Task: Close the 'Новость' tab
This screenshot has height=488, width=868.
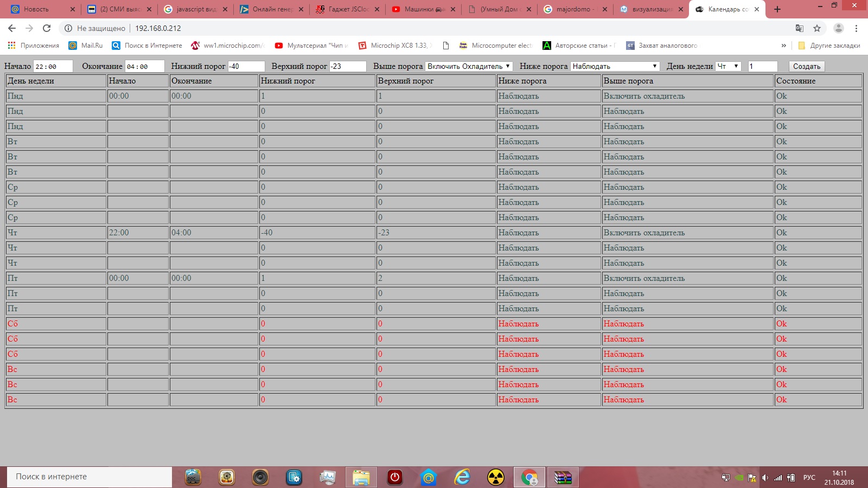Action: (x=73, y=9)
